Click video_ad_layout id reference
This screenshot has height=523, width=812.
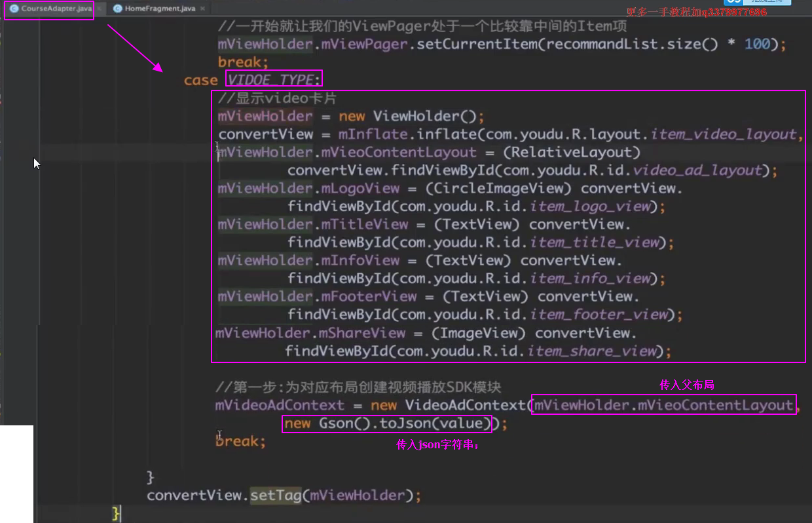pyautogui.click(x=697, y=170)
